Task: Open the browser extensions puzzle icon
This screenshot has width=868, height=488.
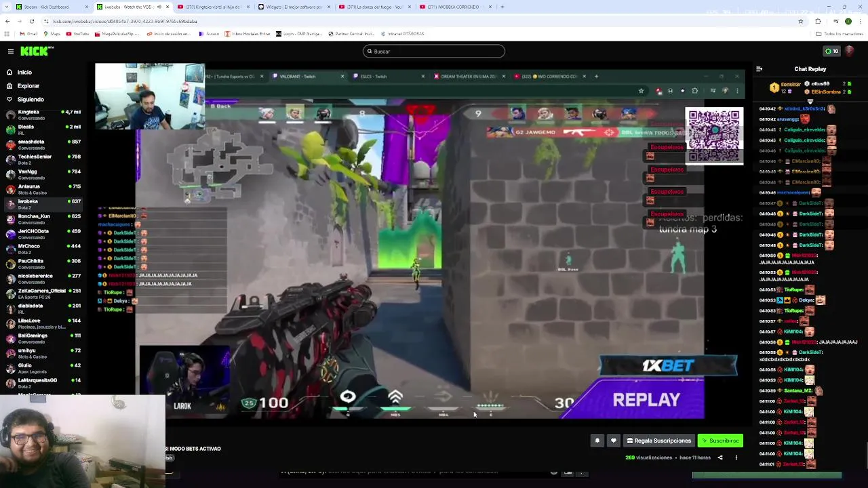Action: [818, 21]
